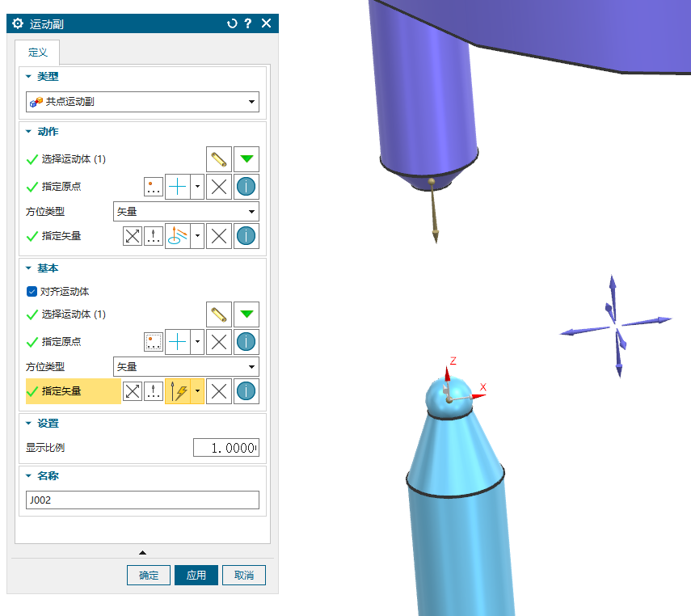
Task: Click the 确定 button
Action: pos(149,576)
